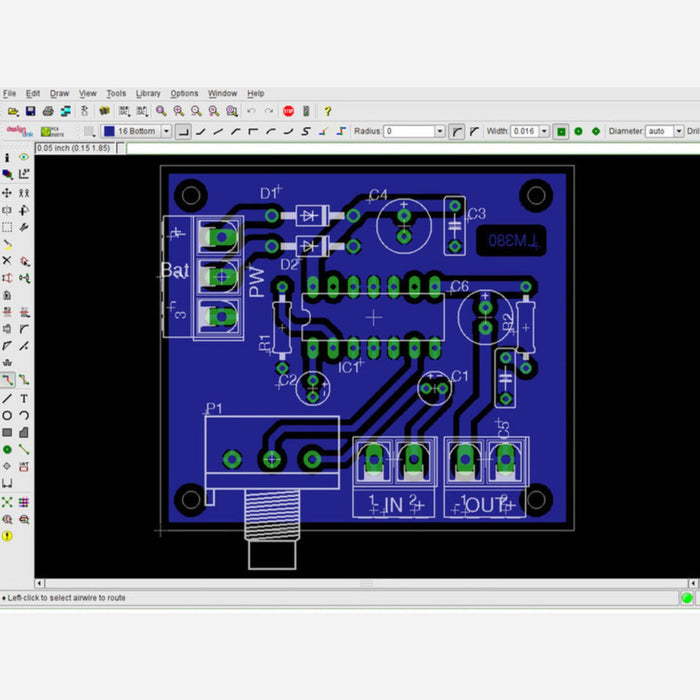Select the Move tool in left sidebar
700x700 pixels.
[7, 192]
